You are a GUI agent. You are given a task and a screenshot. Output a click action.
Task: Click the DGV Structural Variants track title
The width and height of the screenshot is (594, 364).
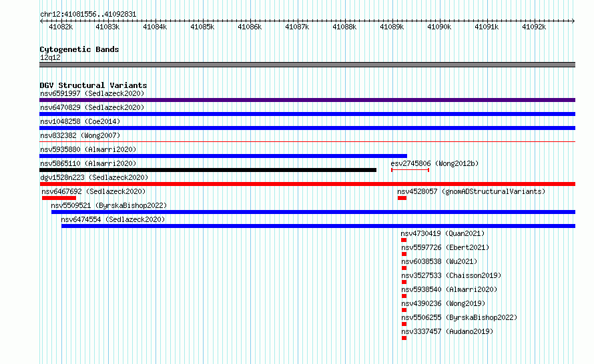coord(93,85)
